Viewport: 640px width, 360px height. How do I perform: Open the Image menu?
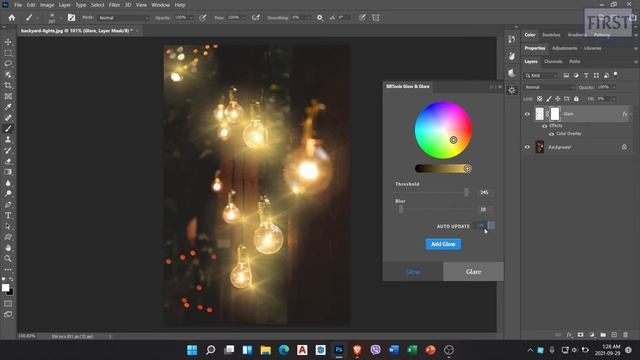coord(47,5)
